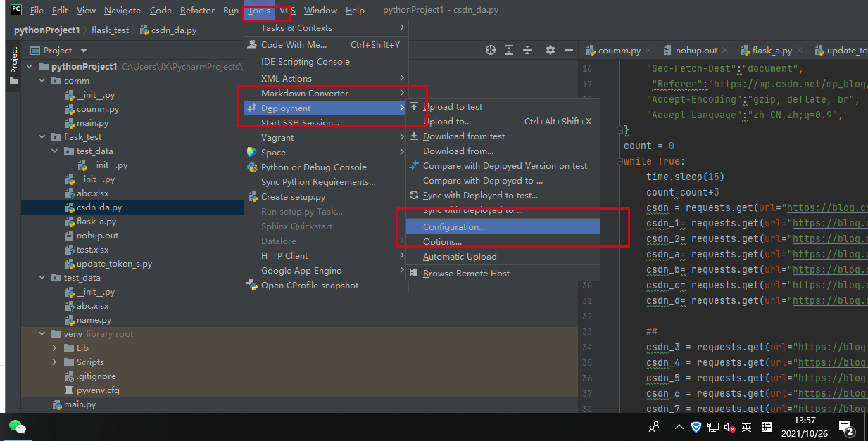The width and height of the screenshot is (868, 441).
Task: Open Markdown Converter submenu
Action: pos(325,93)
